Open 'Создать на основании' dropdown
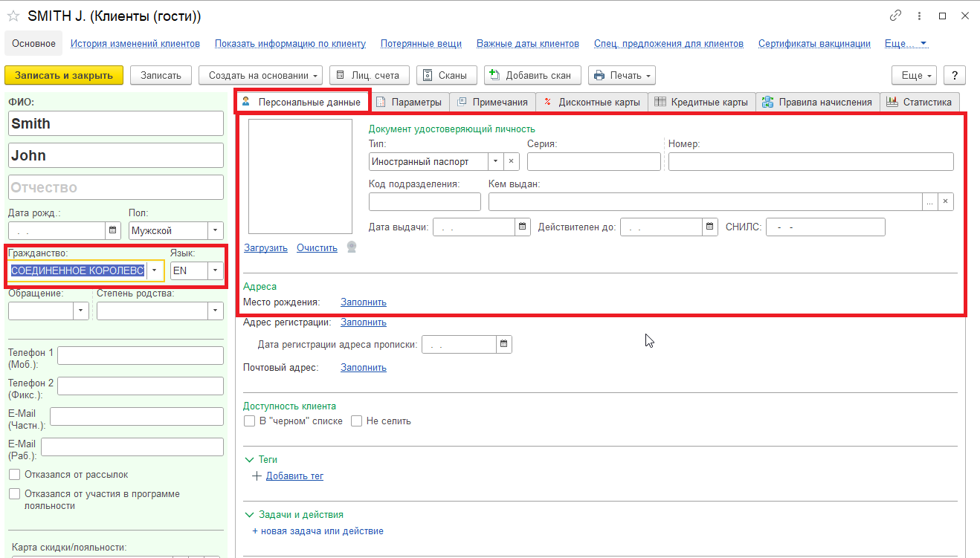This screenshot has width=980, height=558. (261, 75)
